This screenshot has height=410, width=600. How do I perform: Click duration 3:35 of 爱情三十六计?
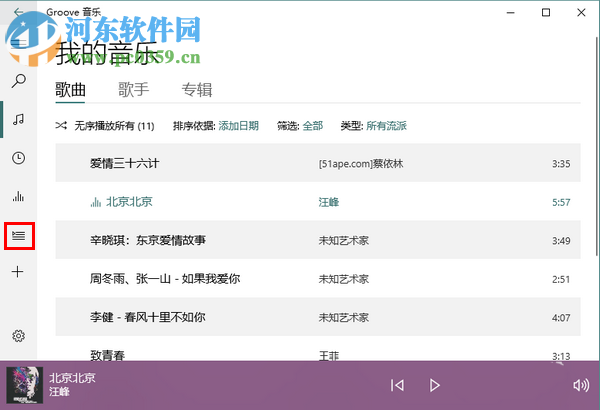pos(561,164)
